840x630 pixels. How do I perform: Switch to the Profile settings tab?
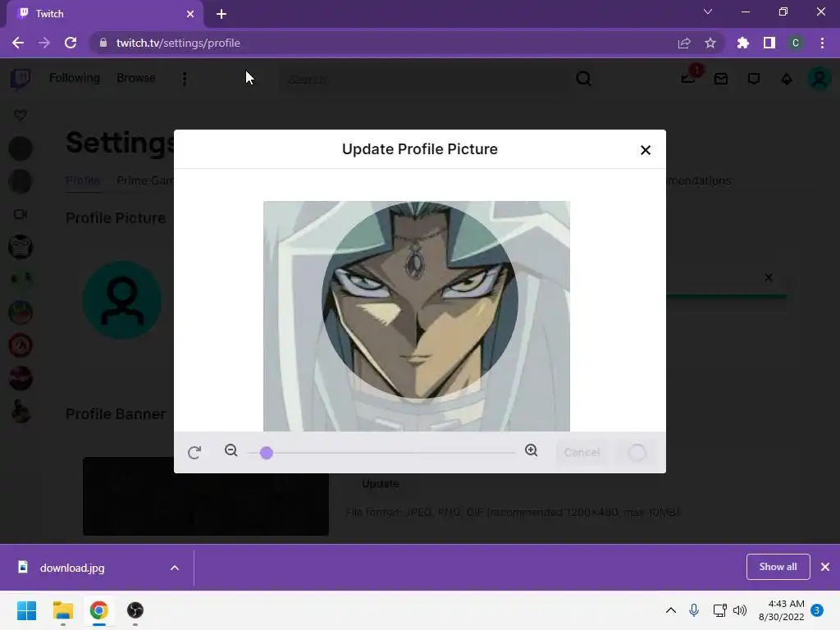(83, 180)
